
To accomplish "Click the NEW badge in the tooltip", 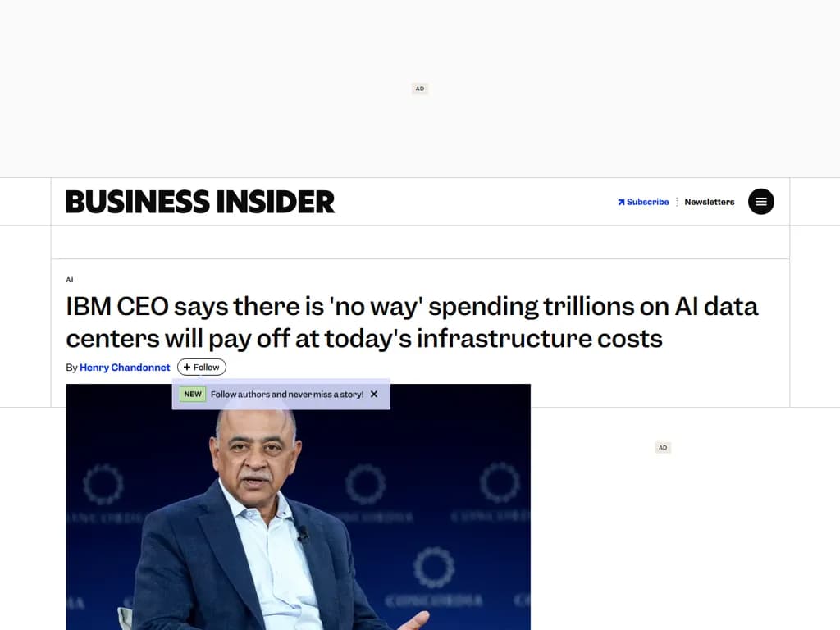I will [x=192, y=394].
